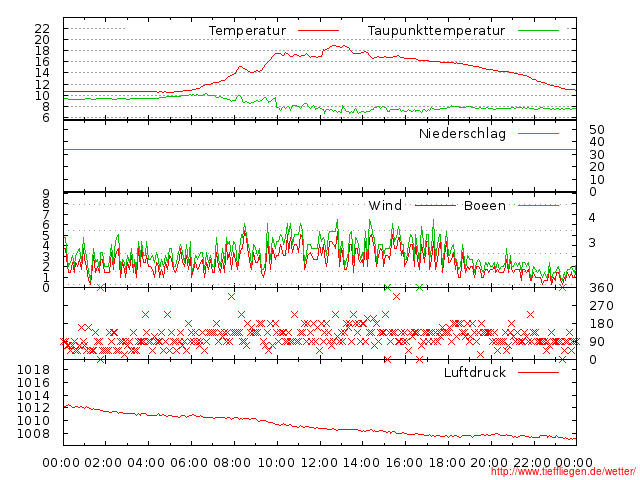The image size is (640, 480).
Task: Click the 12:00 time axis label
Action: click(x=319, y=463)
